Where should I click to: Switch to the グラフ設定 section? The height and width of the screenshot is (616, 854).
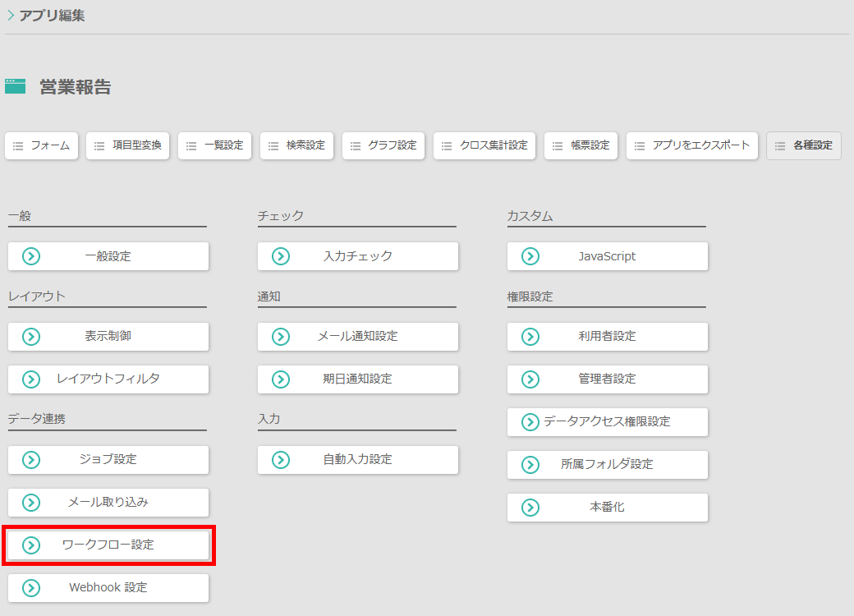click(383, 145)
